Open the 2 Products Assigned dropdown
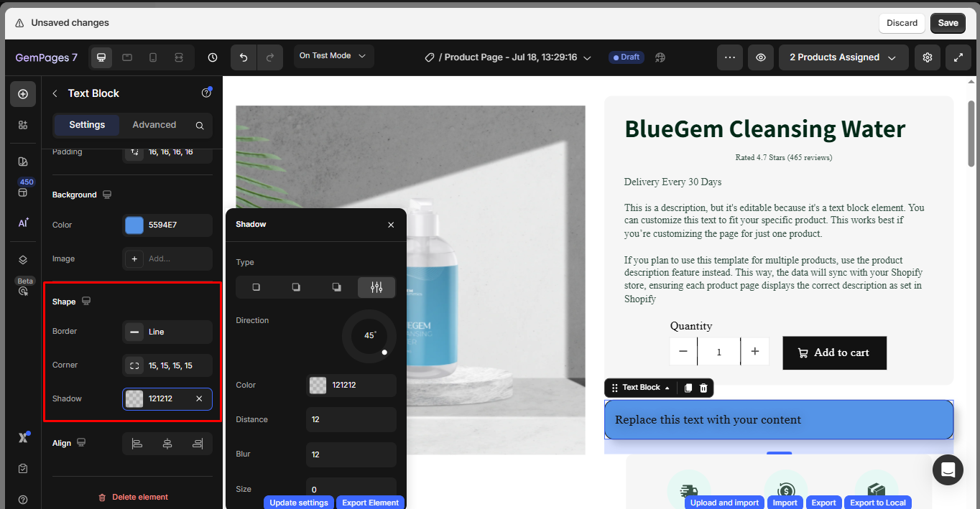 pos(843,57)
